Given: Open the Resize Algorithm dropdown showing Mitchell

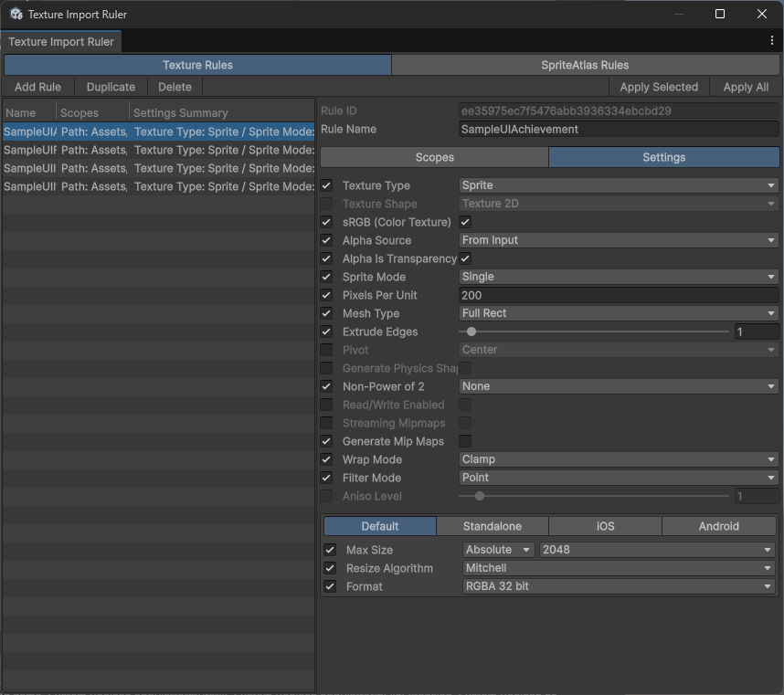Looking at the screenshot, I should point(619,568).
